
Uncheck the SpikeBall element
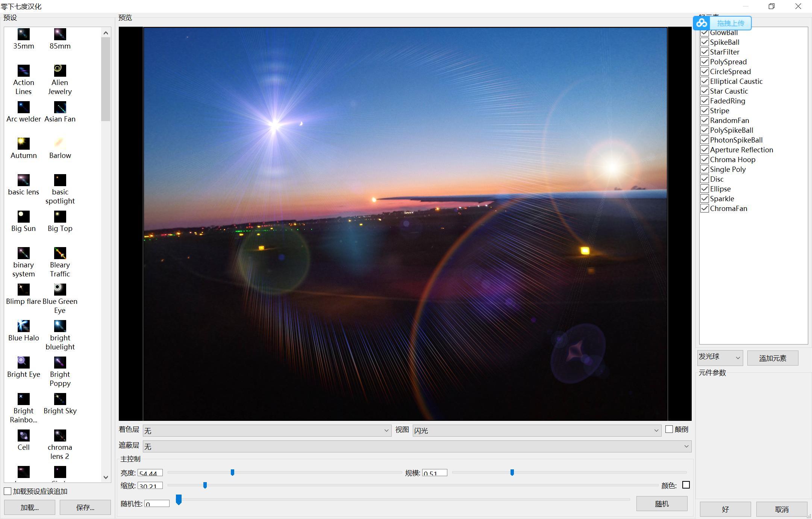(x=704, y=42)
